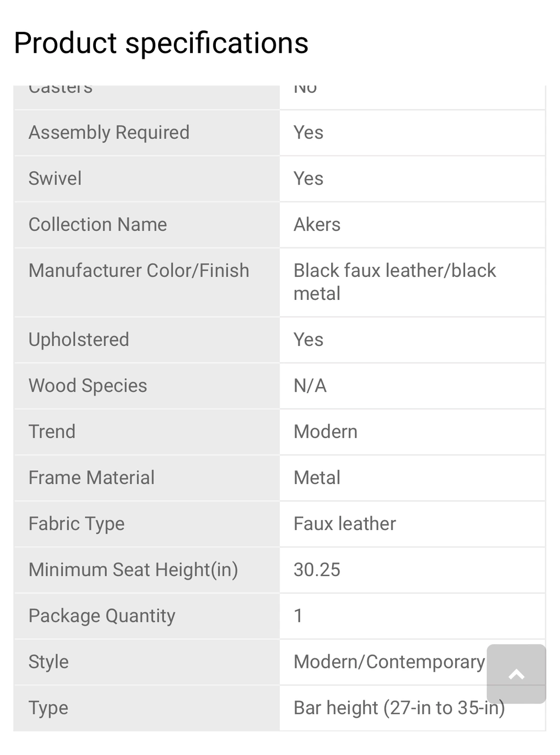Select the Assembly Required label

[109, 133]
